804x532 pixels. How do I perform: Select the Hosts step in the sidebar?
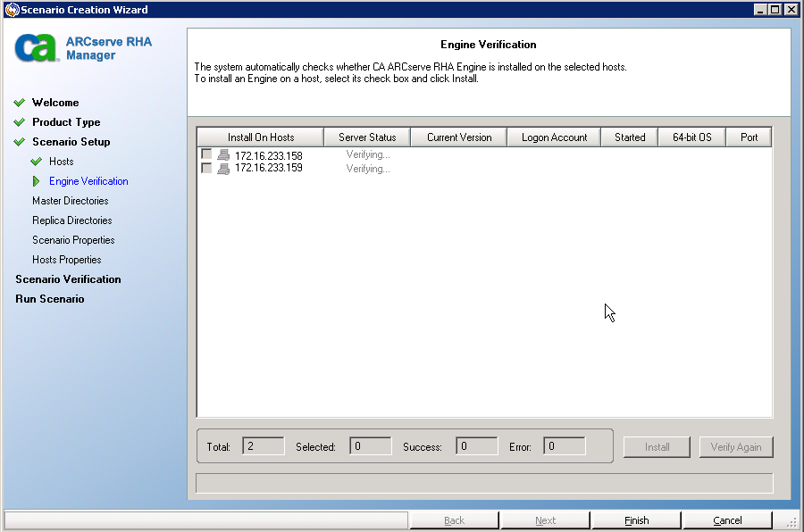click(60, 161)
